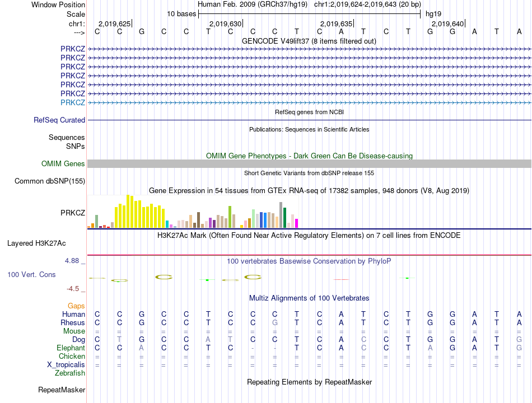Image resolution: width=532 pixels, height=403 pixels.
Task: Click the Sequences track label
Action: [67, 137]
